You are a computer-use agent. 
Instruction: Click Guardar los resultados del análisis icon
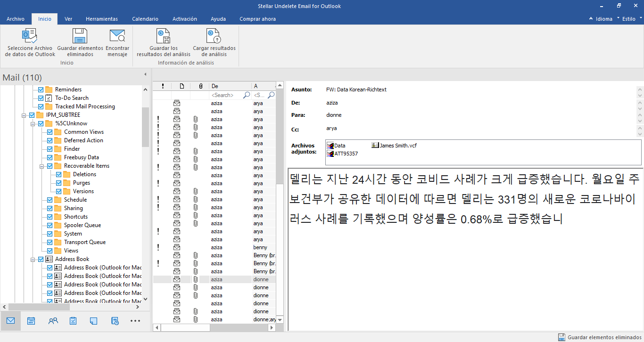click(164, 36)
